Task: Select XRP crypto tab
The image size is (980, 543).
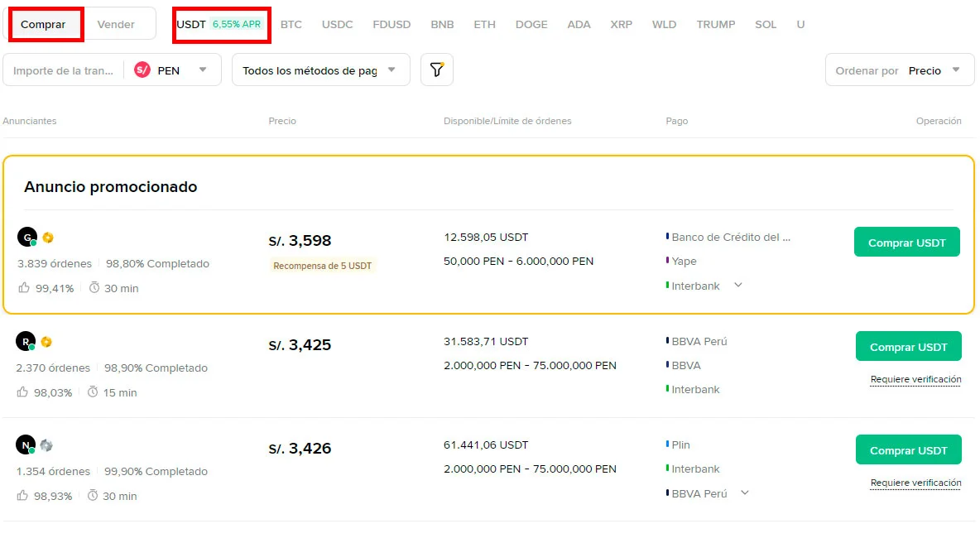Action: click(x=622, y=24)
